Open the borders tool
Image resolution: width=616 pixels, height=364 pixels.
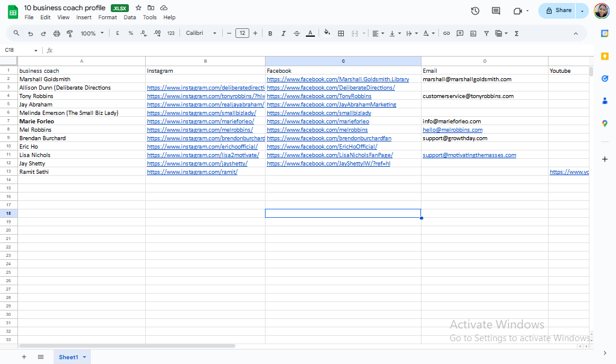[341, 34]
